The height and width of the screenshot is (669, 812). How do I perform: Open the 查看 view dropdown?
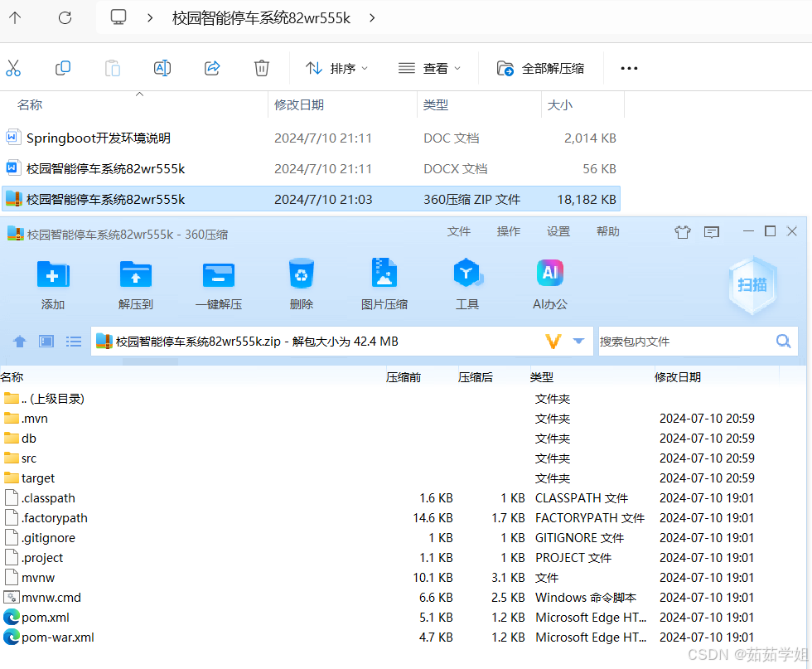tap(429, 68)
